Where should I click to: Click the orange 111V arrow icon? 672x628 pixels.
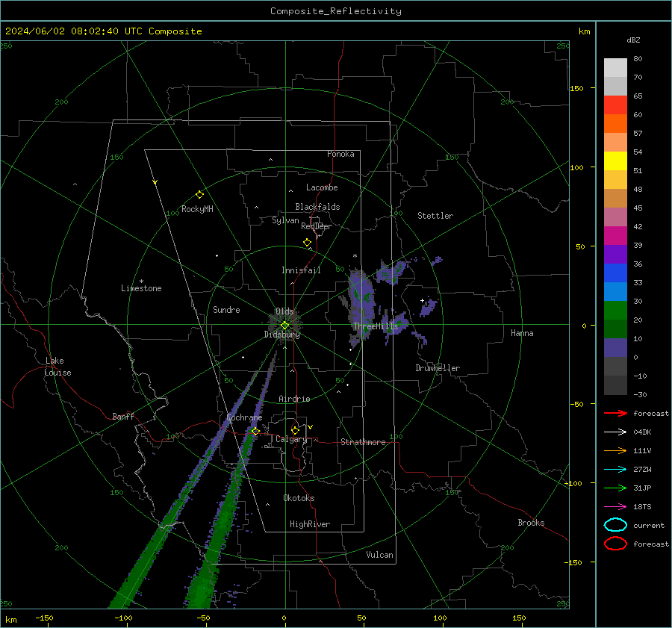[615, 450]
